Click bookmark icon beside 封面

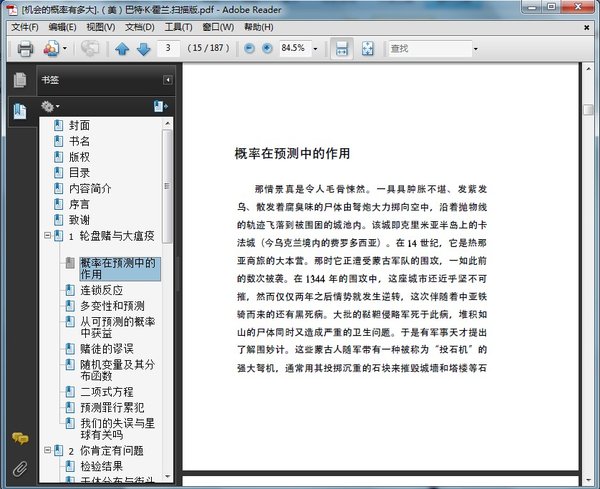(59, 126)
